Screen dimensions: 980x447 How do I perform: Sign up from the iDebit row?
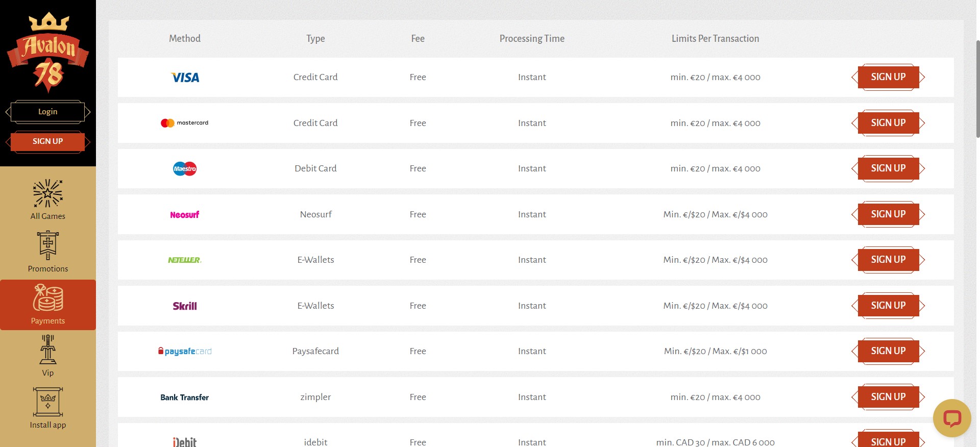[x=888, y=440]
